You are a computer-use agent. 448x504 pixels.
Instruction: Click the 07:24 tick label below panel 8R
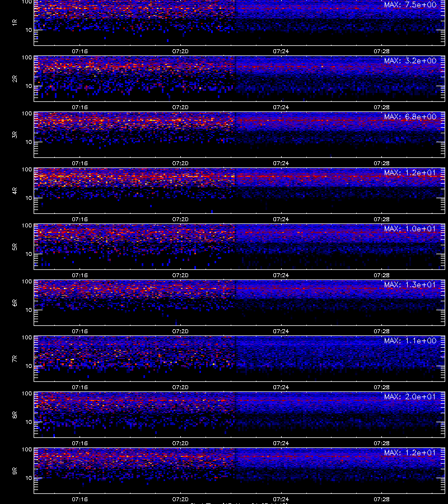(281, 443)
